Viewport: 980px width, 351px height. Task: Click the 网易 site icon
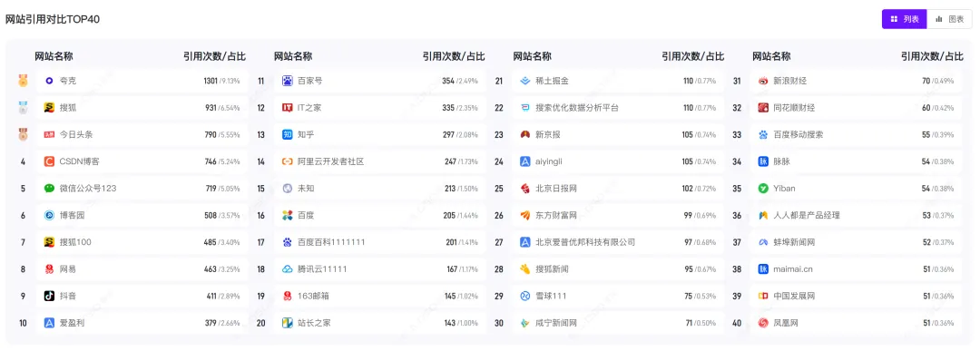(49, 269)
